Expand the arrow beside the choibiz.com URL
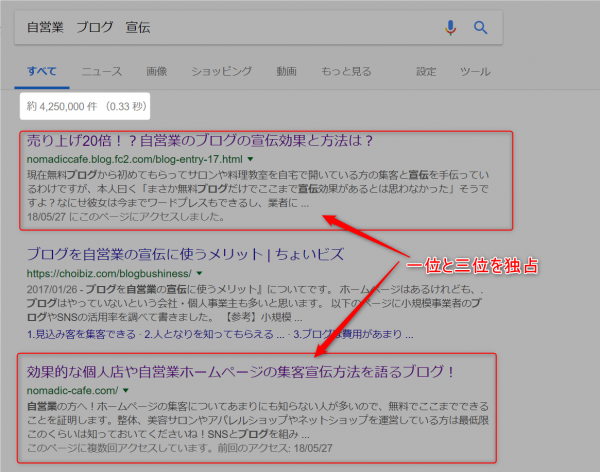Screen dimensions: 600x472 199,272
